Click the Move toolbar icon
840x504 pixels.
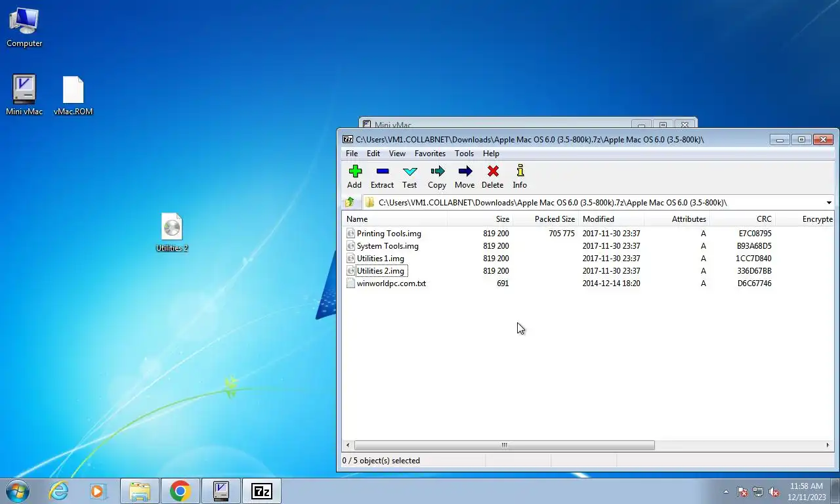coord(465,171)
